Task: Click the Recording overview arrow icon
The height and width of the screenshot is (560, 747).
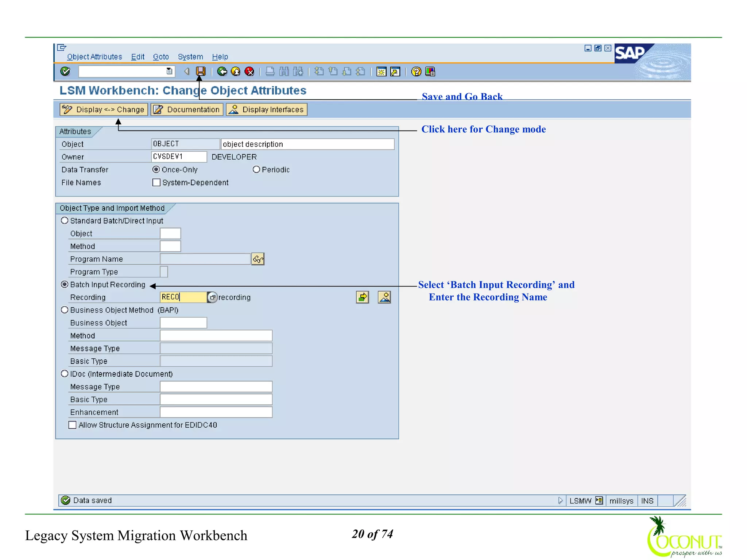Action: [x=363, y=297]
